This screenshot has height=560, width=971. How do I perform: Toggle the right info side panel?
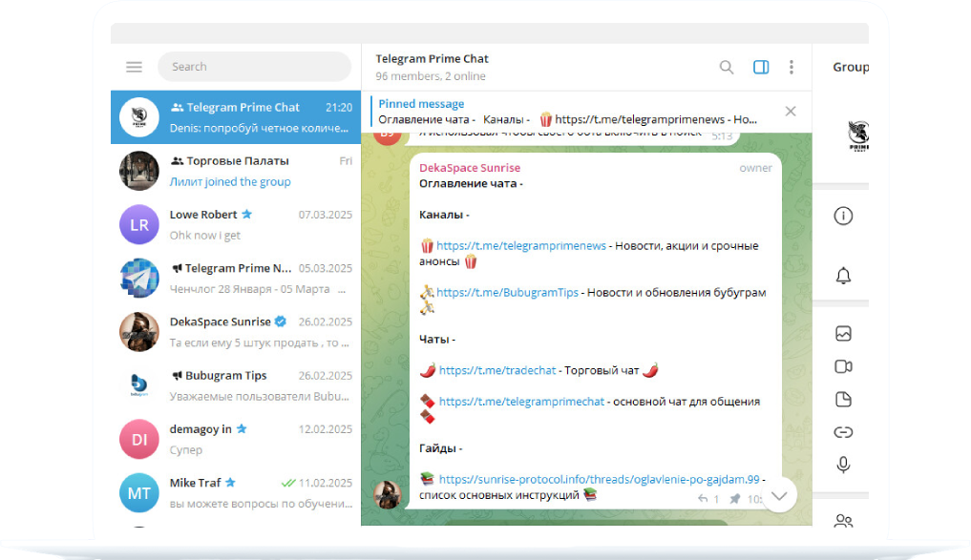click(761, 67)
